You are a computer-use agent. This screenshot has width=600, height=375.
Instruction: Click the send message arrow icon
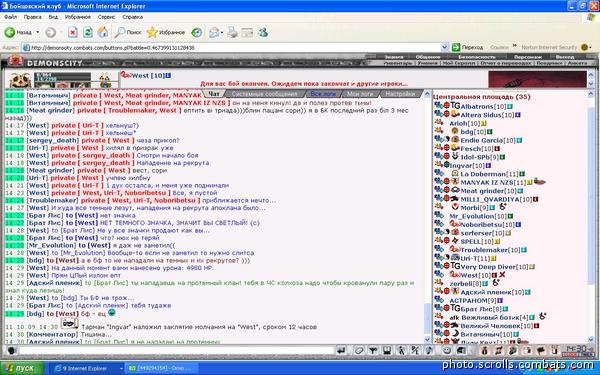[x=341, y=350]
